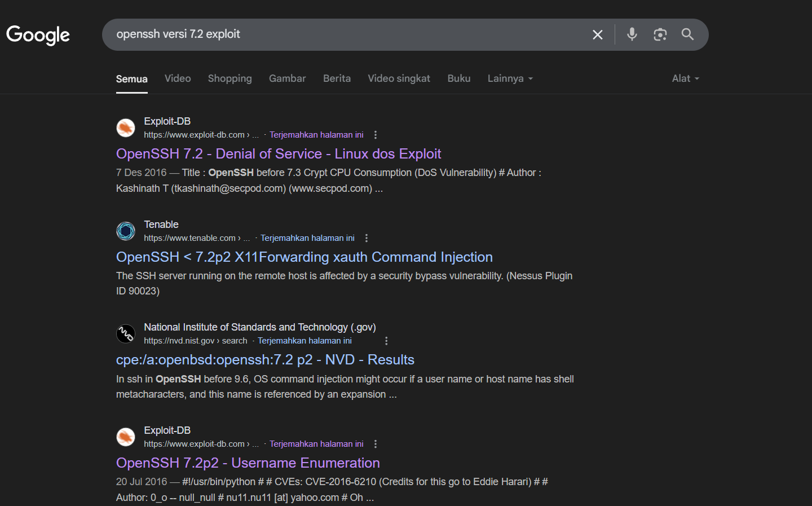This screenshot has height=506, width=812.
Task: Click the Google logo
Action: tap(38, 35)
